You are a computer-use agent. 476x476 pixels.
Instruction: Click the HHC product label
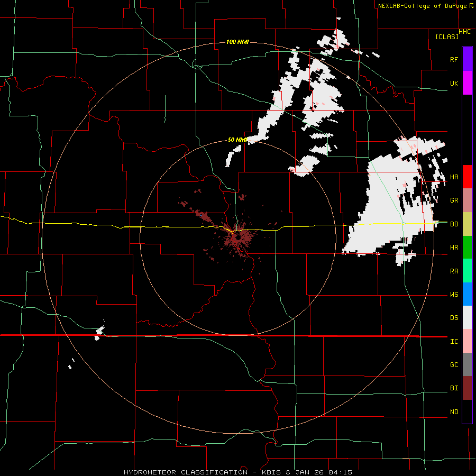pyautogui.click(x=464, y=32)
